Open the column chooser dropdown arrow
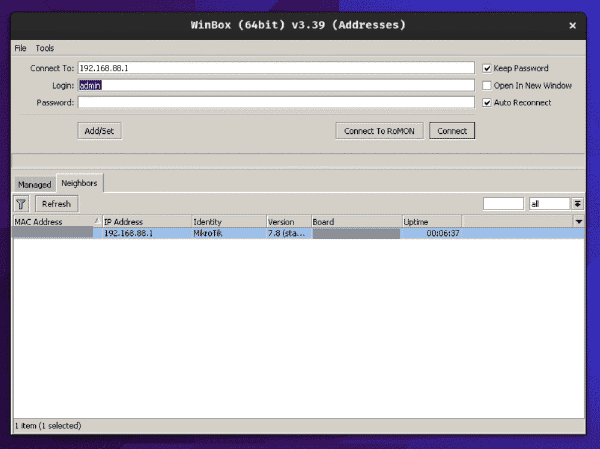The image size is (600, 449). (x=579, y=222)
